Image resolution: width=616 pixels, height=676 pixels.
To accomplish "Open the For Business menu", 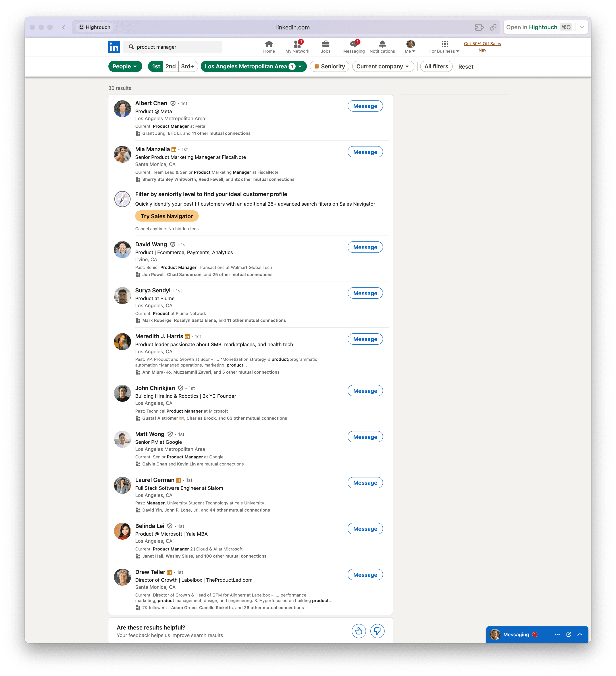I will [444, 47].
